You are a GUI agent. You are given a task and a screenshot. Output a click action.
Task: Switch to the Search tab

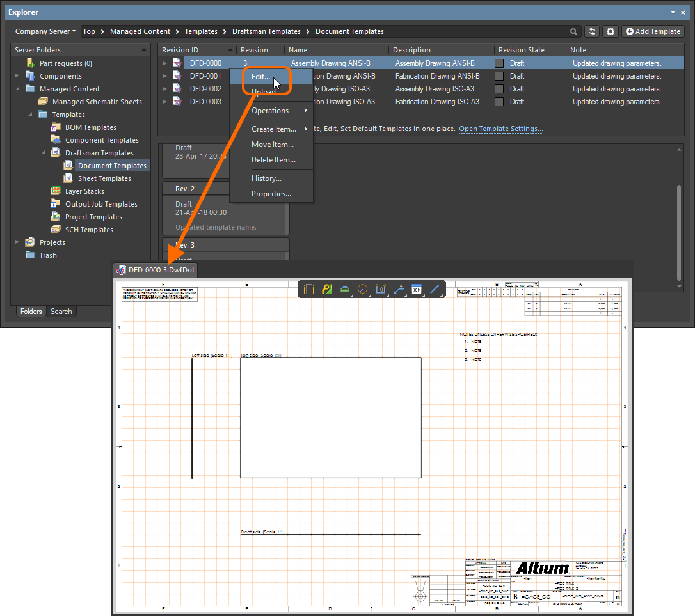click(61, 312)
